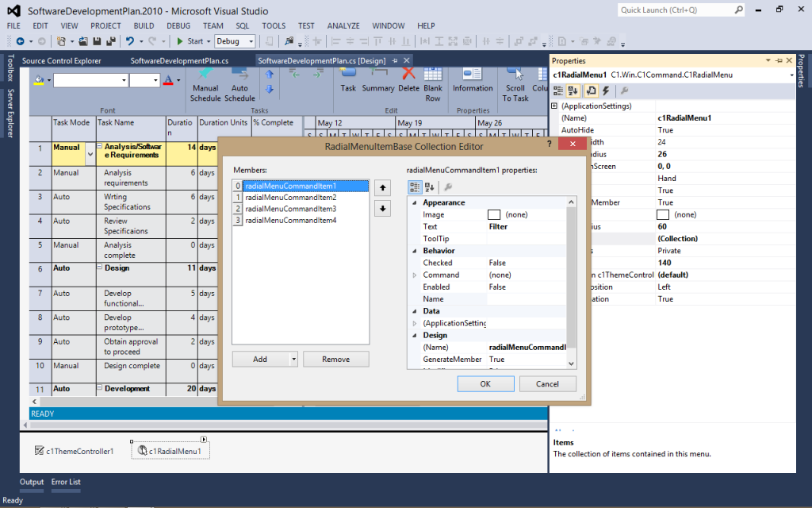Click Alphabetical sort icon in Properties panel
This screenshot has width=812, height=508.
coord(573,90)
